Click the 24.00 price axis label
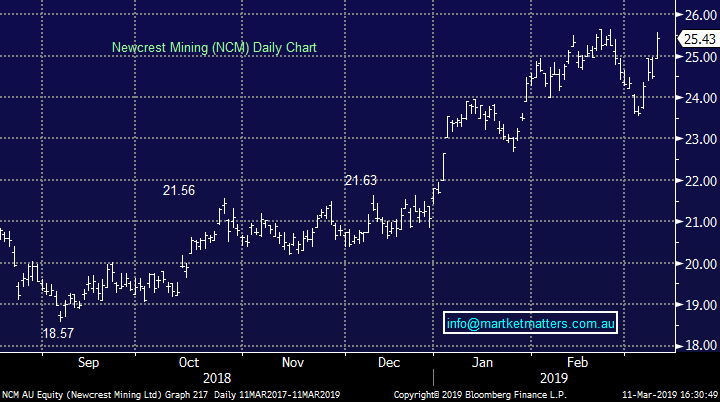Image resolution: width=720 pixels, height=402 pixels. (701, 98)
